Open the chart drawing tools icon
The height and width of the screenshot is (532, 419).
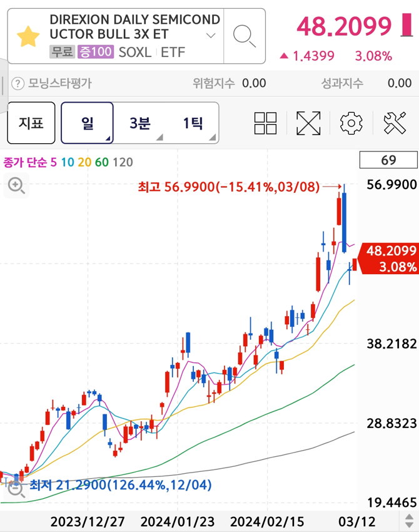395,123
